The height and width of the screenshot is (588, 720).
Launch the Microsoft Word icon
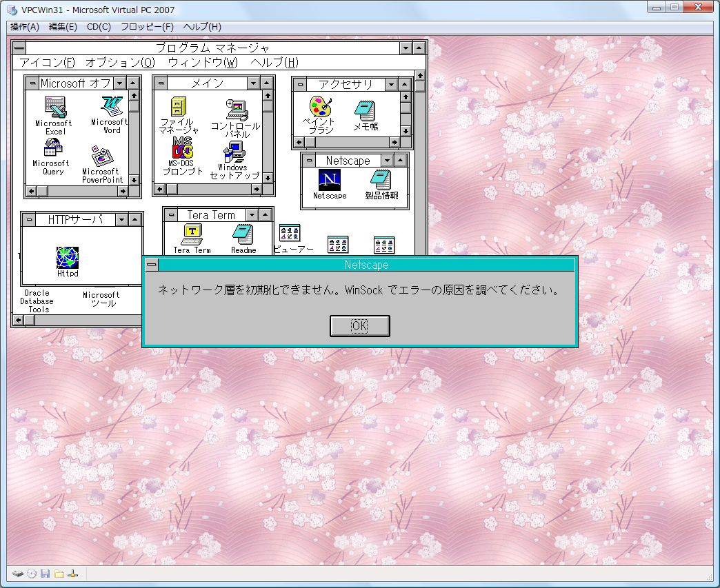coord(112,106)
